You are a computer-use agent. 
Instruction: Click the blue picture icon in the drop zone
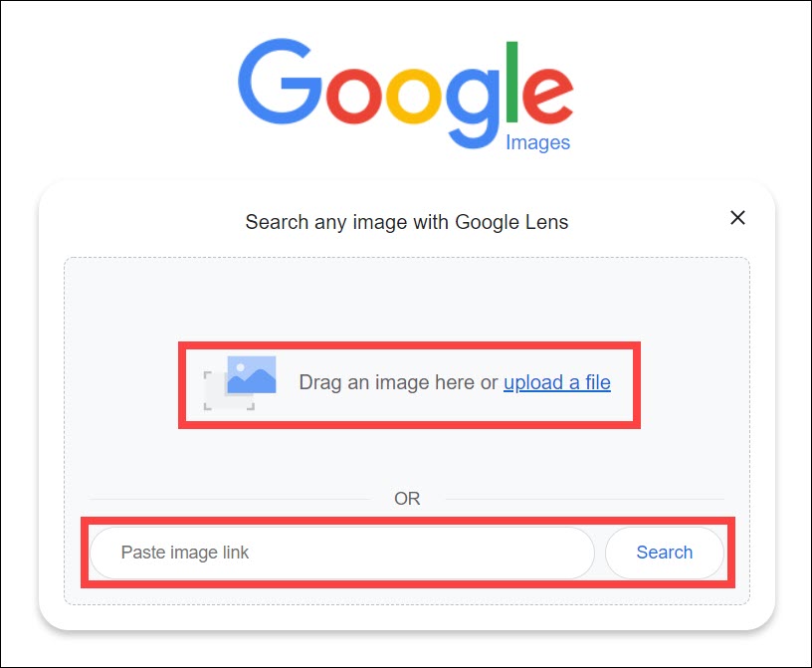click(252, 374)
